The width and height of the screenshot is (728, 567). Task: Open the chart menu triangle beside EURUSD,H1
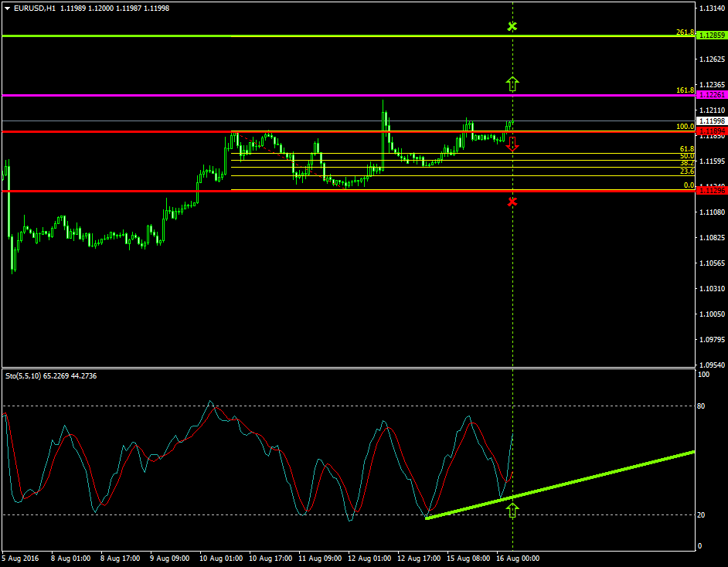click(7, 8)
